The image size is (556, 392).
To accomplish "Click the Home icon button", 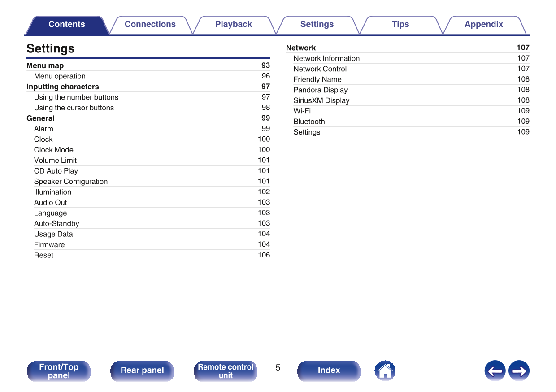I will [x=385, y=370].
